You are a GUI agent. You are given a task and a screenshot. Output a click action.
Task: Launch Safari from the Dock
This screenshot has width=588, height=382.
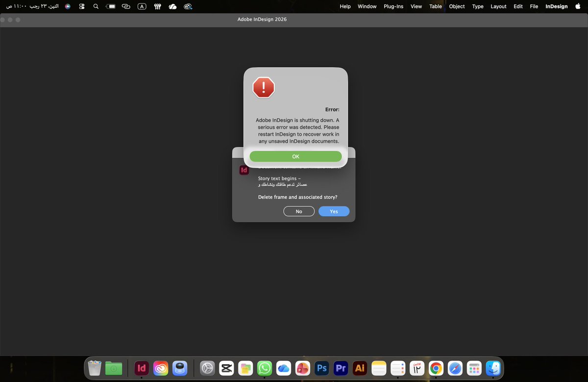pyautogui.click(x=455, y=368)
